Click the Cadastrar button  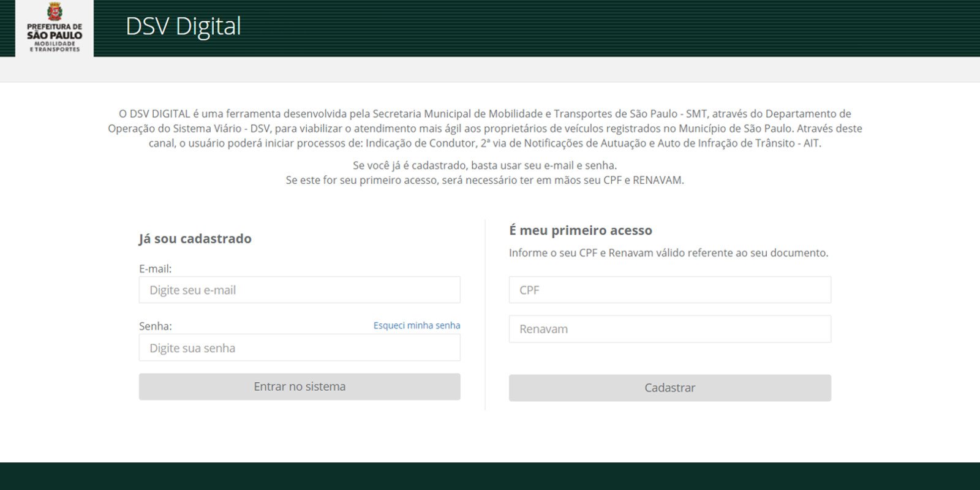[670, 388]
